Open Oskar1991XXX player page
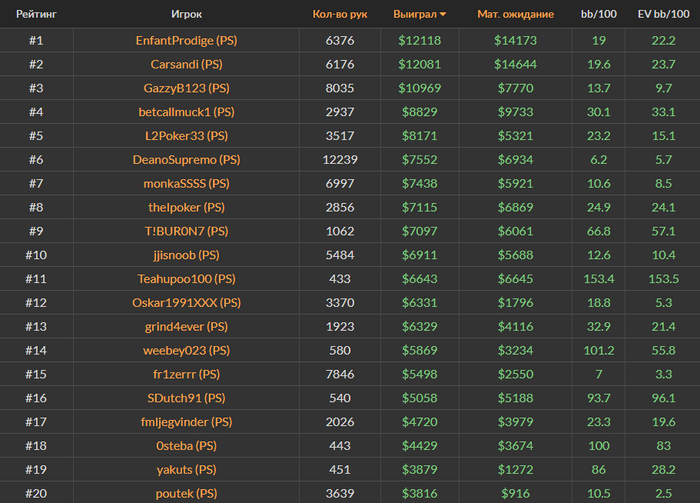 click(x=186, y=302)
